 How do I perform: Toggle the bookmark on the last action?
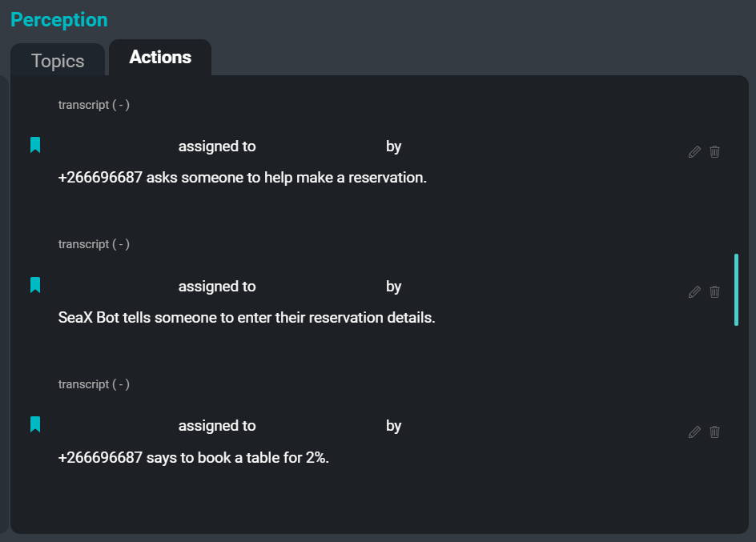pos(34,424)
